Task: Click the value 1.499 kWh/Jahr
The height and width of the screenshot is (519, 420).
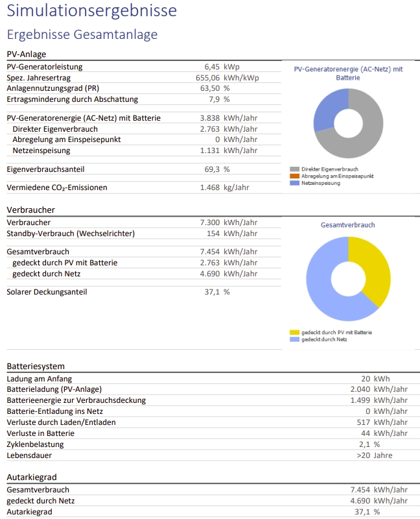Action: click(x=379, y=400)
